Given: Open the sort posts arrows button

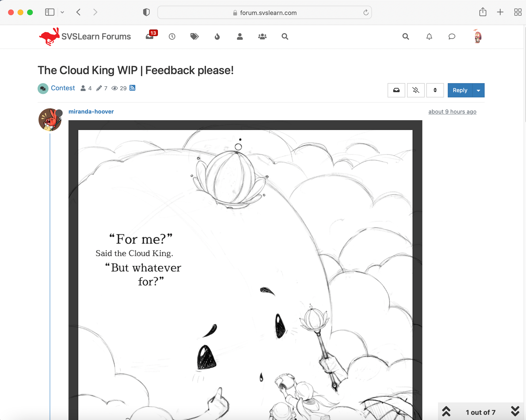Looking at the screenshot, I should pyautogui.click(x=435, y=90).
